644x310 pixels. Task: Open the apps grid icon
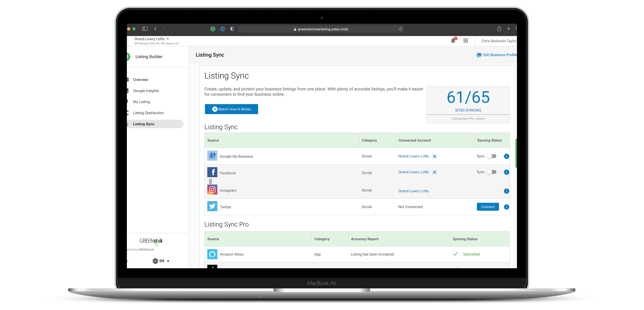coord(466,41)
